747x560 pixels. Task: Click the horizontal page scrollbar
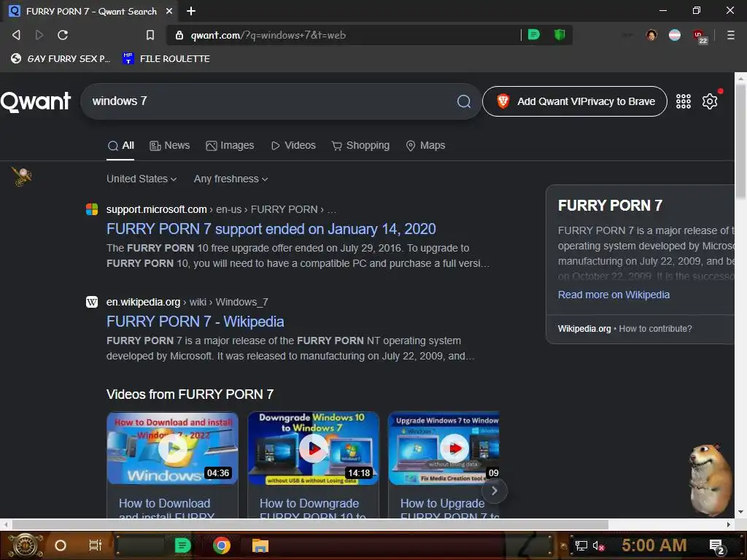310,524
